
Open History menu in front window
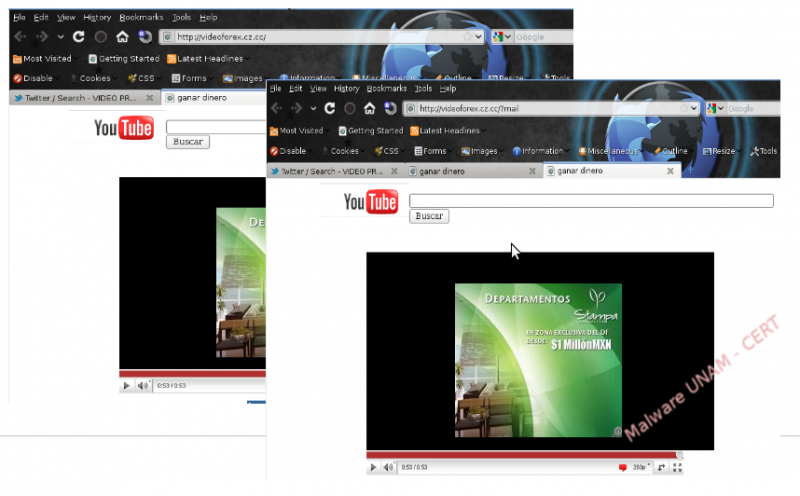(346, 89)
